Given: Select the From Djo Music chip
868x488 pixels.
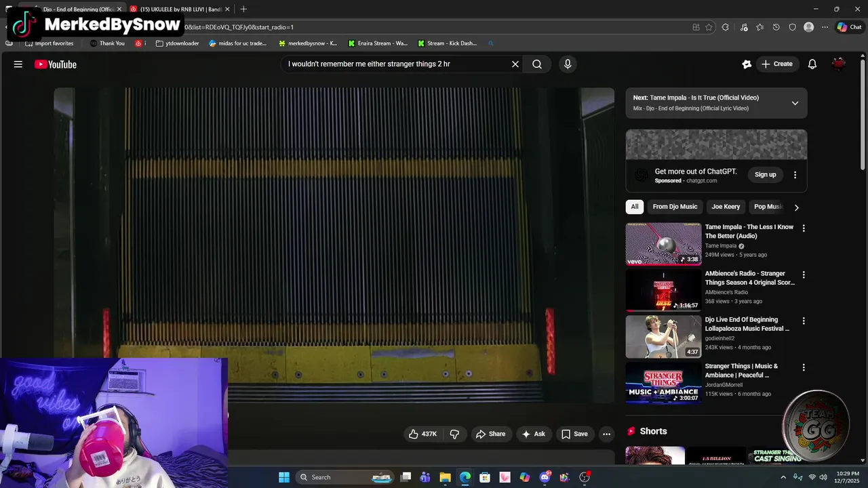Looking at the screenshot, I should 675,207.
